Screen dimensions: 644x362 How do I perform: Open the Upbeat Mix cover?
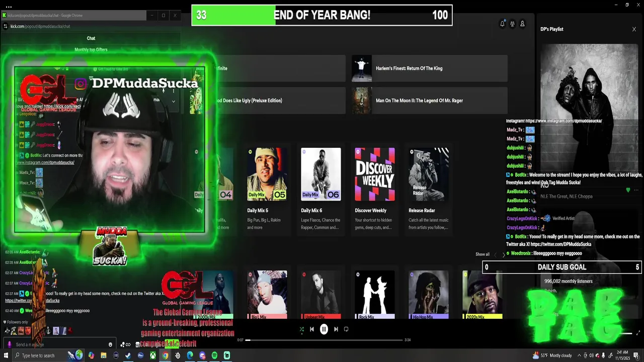(321, 295)
